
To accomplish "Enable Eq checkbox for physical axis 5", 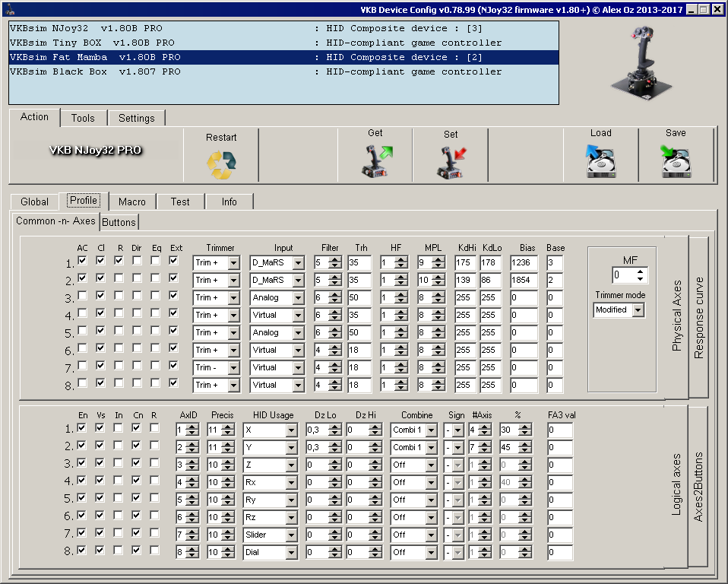I will [x=155, y=330].
